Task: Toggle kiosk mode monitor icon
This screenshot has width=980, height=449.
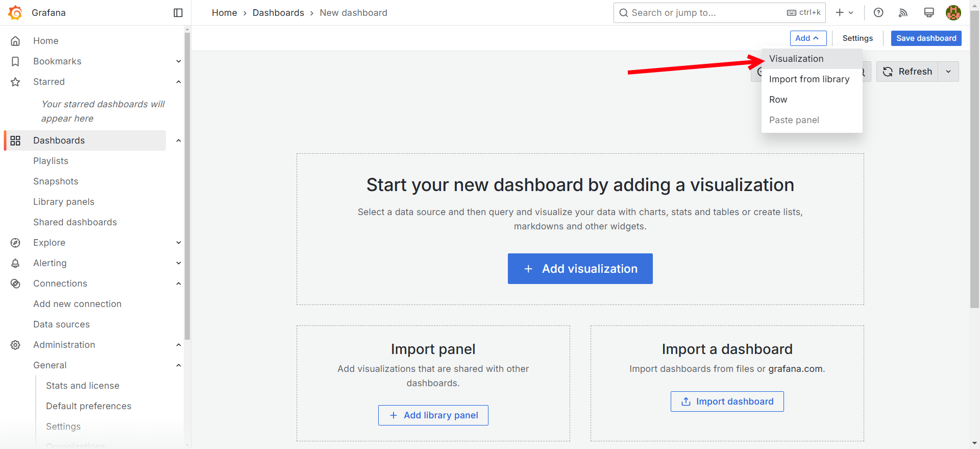Action: tap(929, 13)
